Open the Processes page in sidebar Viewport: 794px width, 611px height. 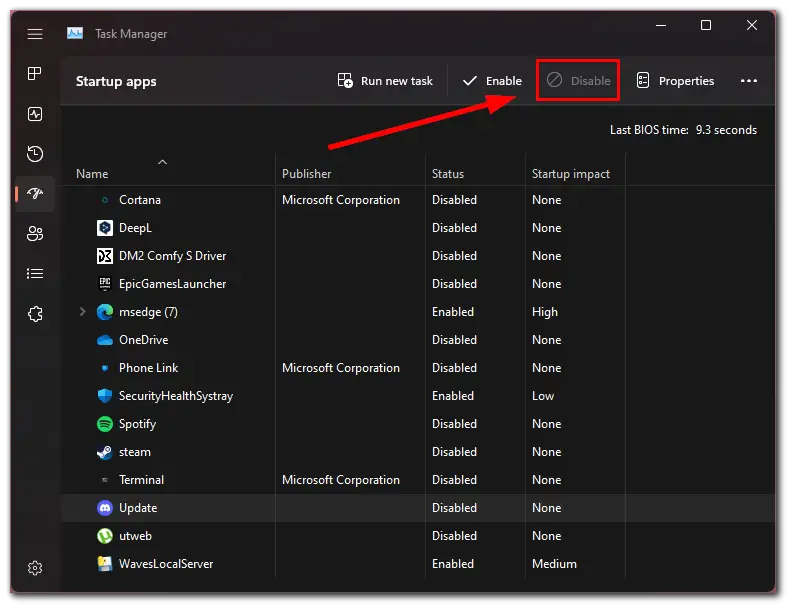[35, 73]
